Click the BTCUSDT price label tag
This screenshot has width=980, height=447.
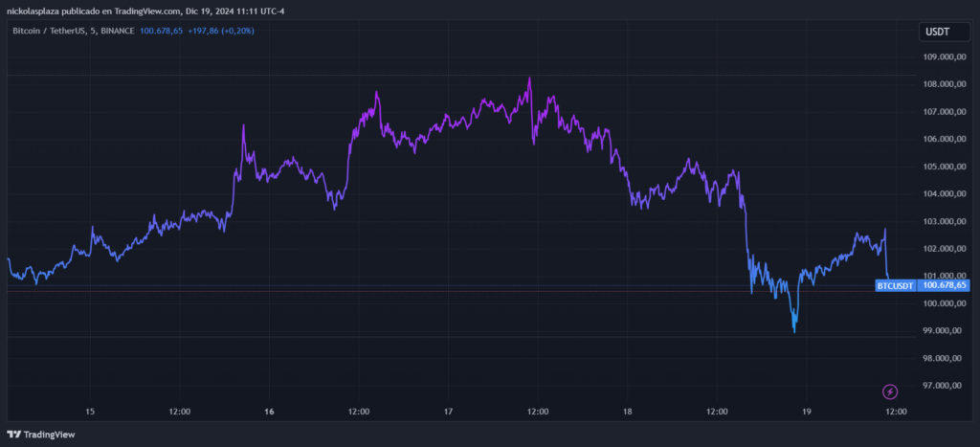[896, 285]
